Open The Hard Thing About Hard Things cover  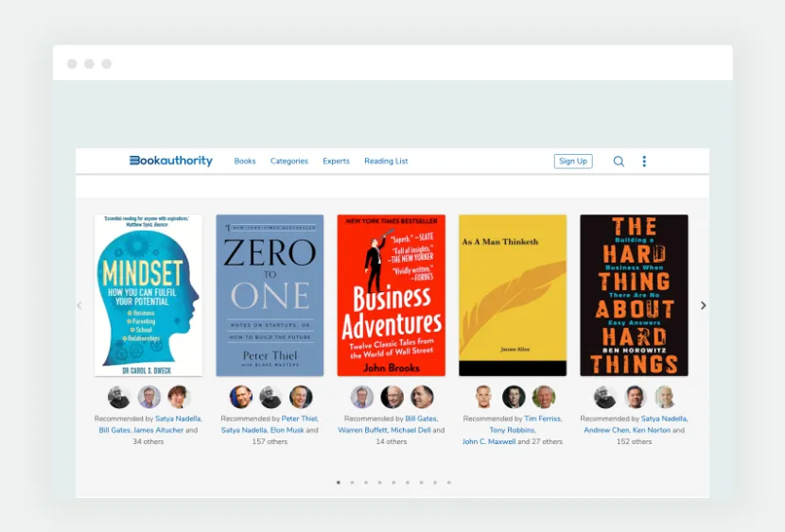(635, 295)
